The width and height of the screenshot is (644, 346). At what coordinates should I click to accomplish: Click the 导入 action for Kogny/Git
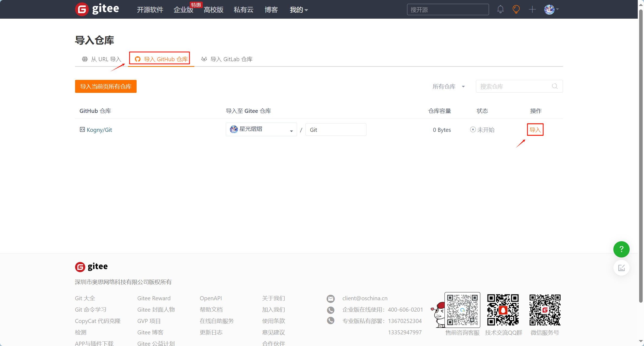point(535,130)
